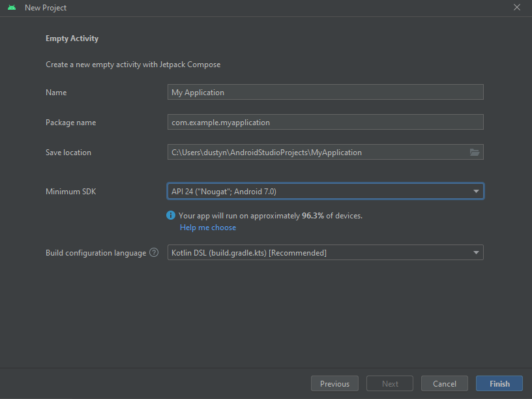Open the Minimum SDK dropdown arrow
Viewport: 532px width, 399px height.
pos(476,192)
